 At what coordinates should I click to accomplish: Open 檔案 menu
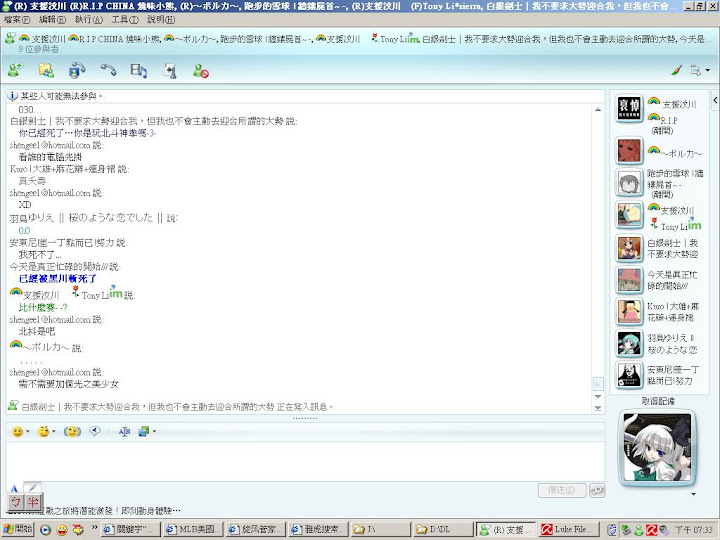click(17, 20)
